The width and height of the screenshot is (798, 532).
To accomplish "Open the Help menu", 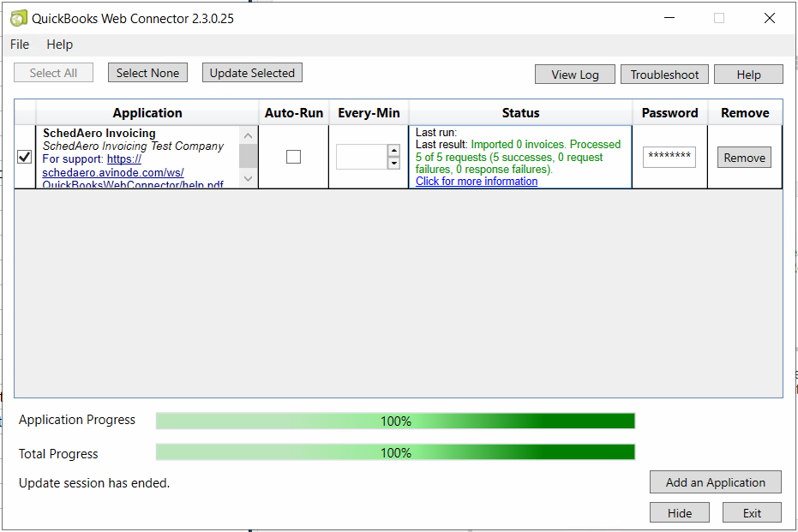I will click(59, 45).
